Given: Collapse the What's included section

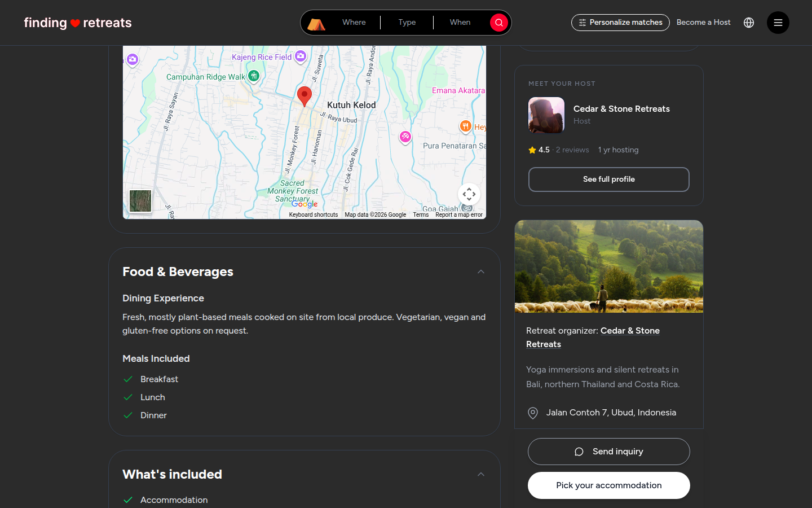Looking at the screenshot, I should (481, 475).
